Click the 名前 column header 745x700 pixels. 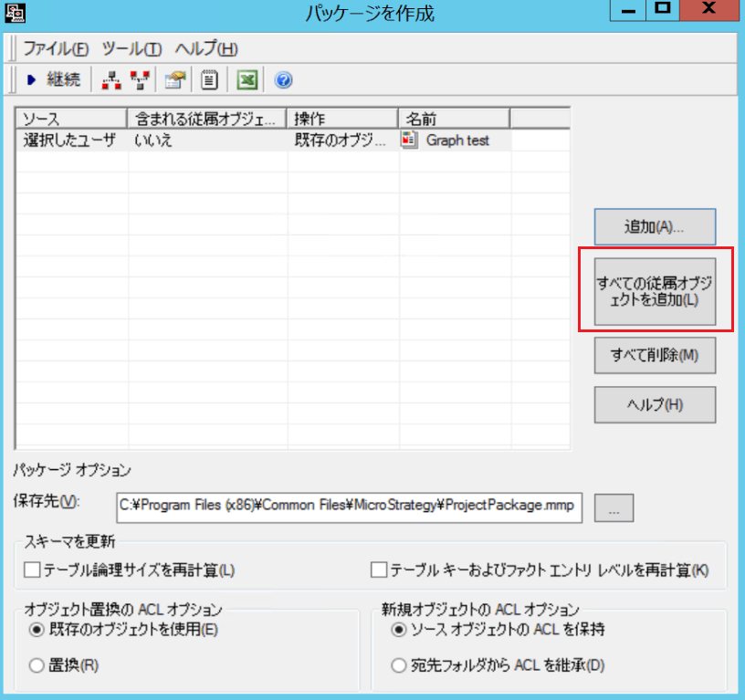(x=454, y=119)
